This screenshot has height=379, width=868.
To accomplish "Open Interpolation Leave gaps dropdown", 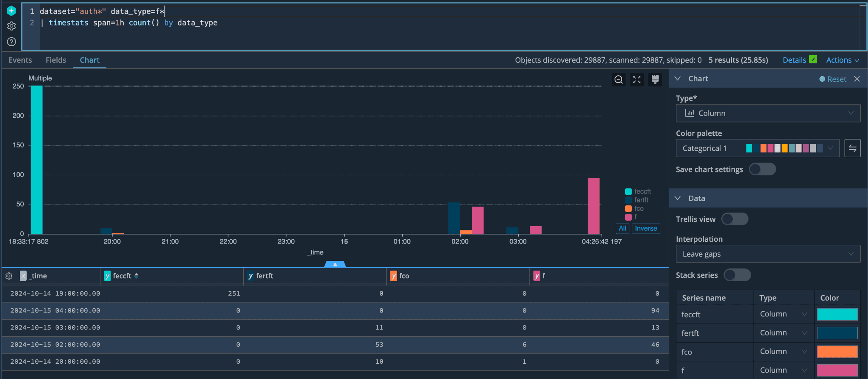I will [768, 254].
